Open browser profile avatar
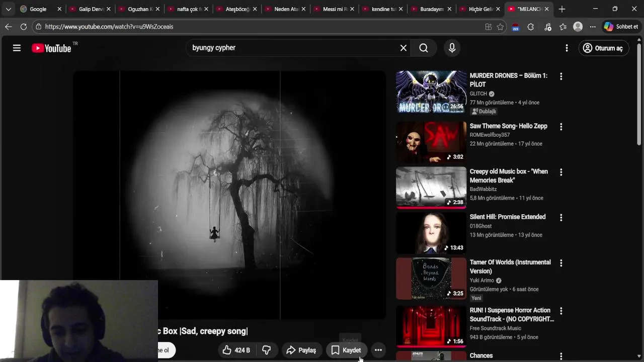The height and width of the screenshot is (362, 644). pos(578,27)
